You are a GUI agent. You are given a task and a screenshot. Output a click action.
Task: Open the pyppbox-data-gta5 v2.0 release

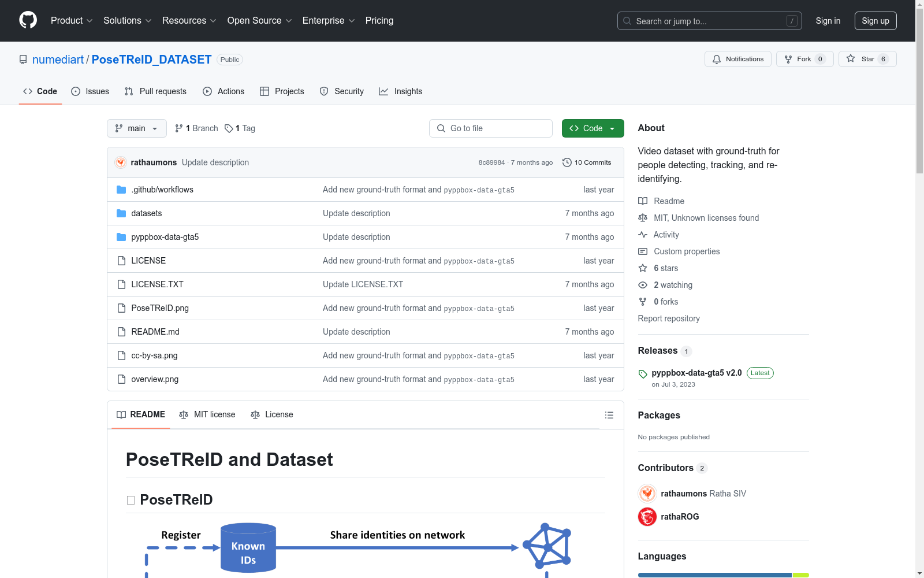point(696,373)
